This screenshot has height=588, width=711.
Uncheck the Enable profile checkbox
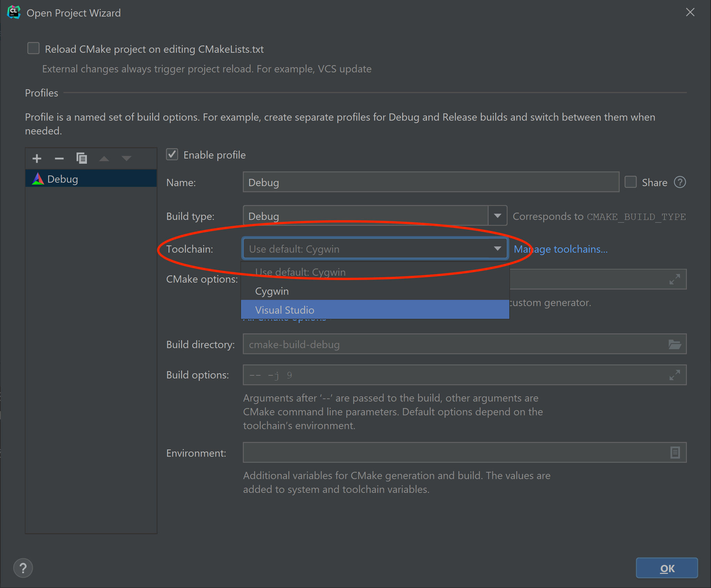pyautogui.click(x=172, y=154)
